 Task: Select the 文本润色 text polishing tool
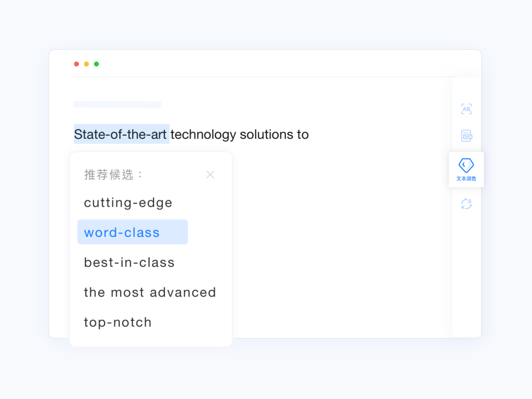tap(466, 169)
